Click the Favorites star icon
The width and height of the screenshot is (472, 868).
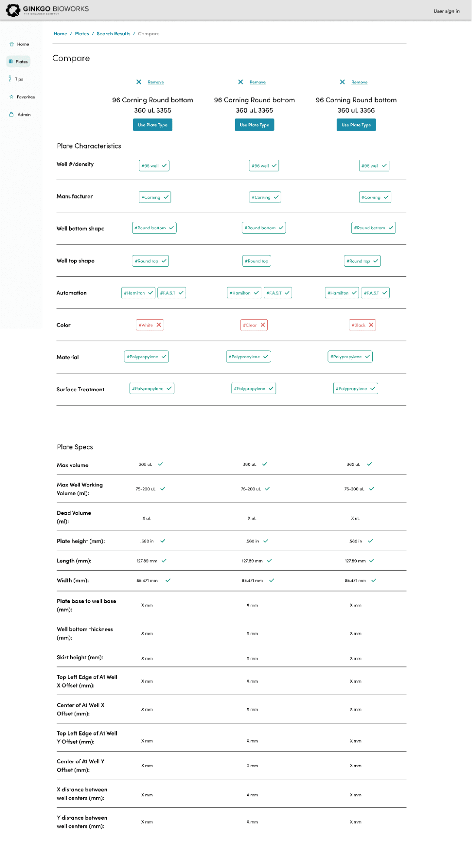[x=11, y=97]
